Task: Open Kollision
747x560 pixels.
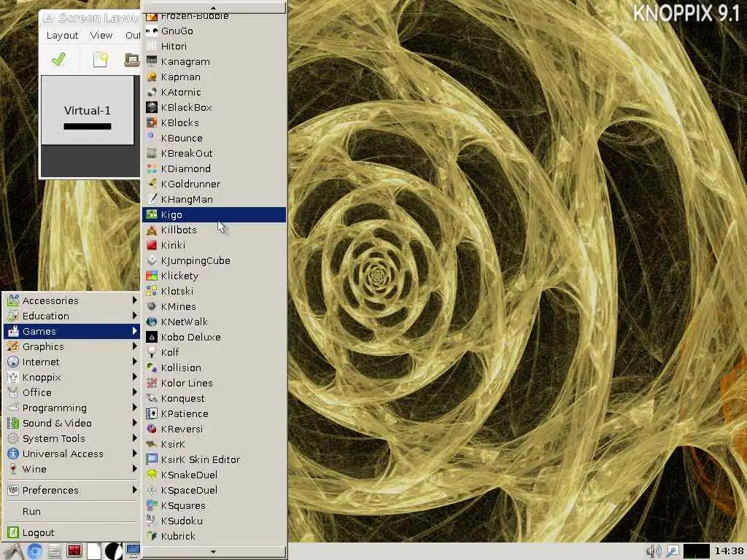Action: coord(214,367)
